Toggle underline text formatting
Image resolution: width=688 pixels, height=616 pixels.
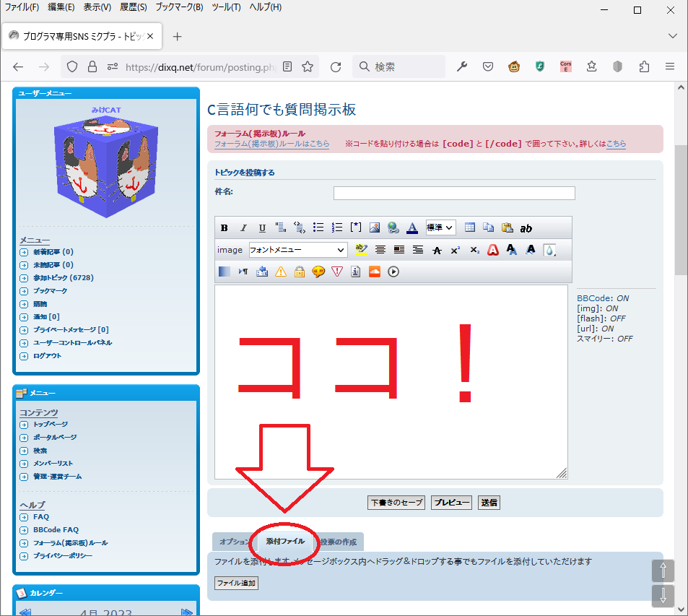pos(262,227)
